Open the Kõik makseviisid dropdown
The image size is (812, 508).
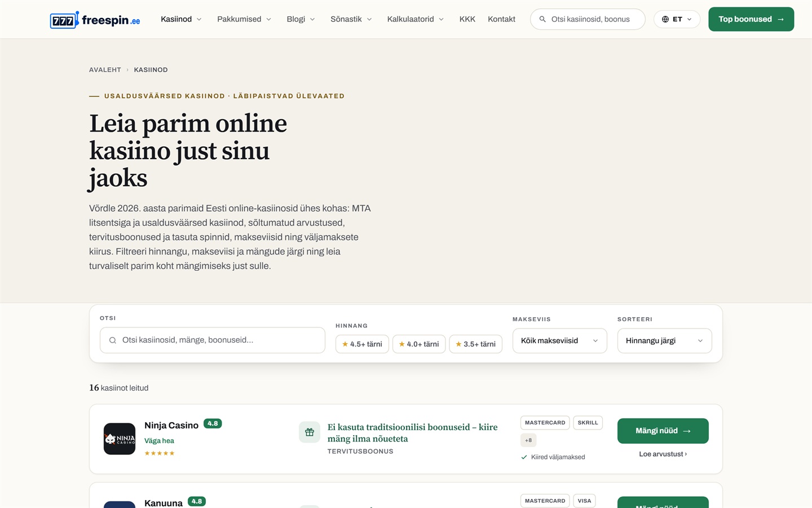point(560,341)
